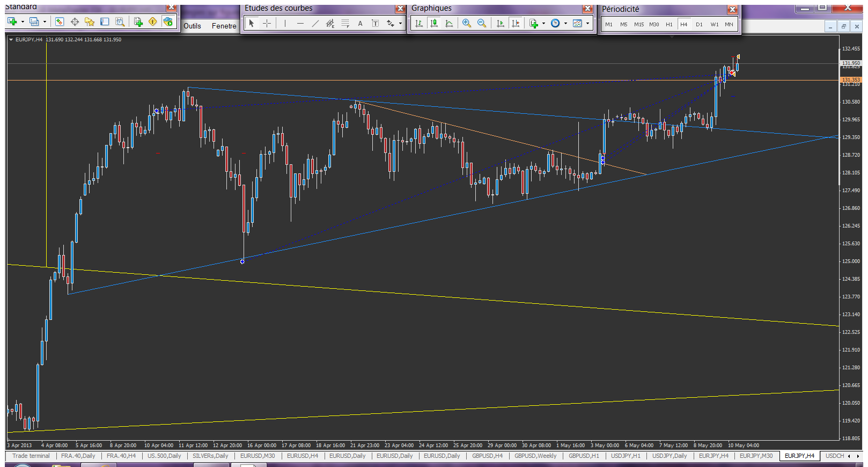868x467 pixels.
Task: Activate the Crosshair tool
Action: click(x=267, y=23)
